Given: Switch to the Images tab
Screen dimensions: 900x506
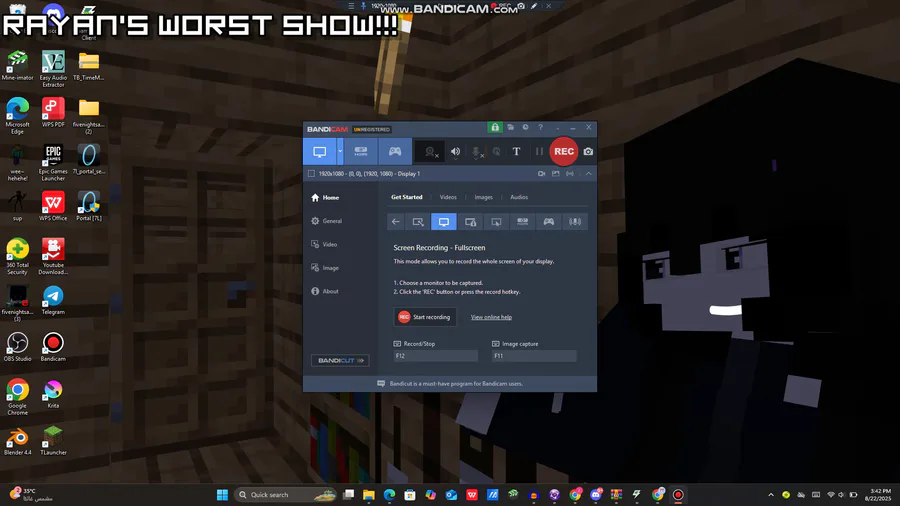Looking at the screenshot, I should click(x=483, y=197).
